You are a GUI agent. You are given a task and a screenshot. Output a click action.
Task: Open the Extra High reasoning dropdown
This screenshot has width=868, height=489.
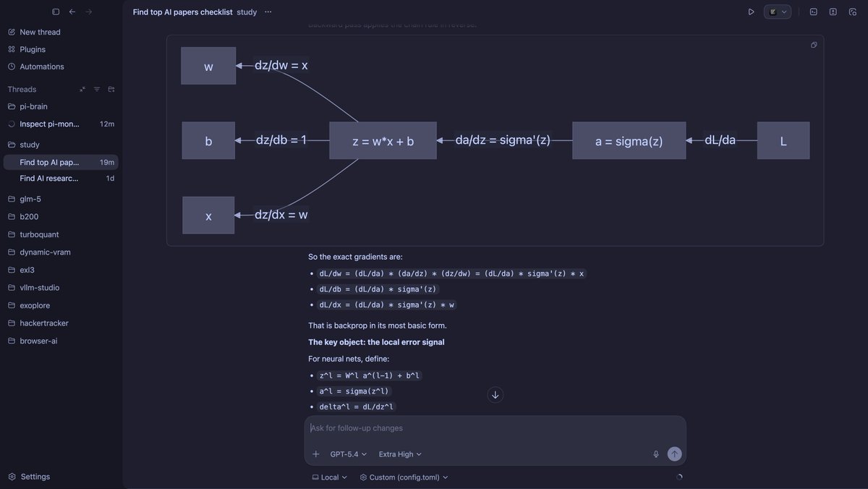tap(400, 454)
